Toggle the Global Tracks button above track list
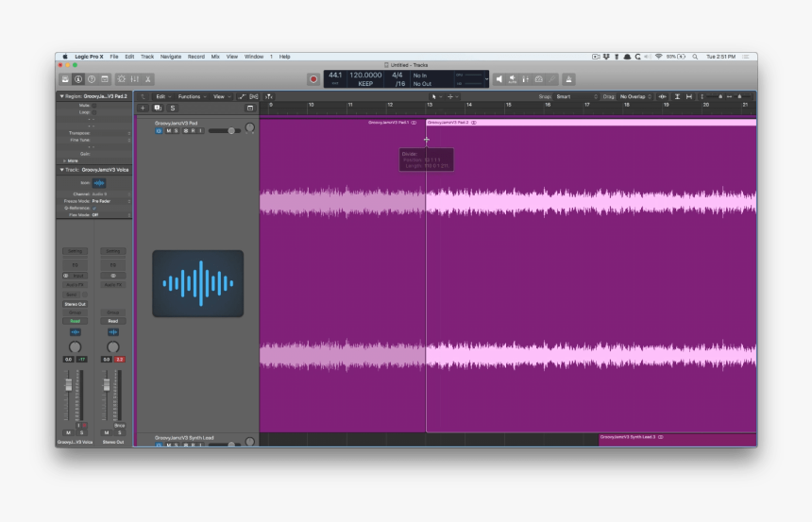 point(250,108)
